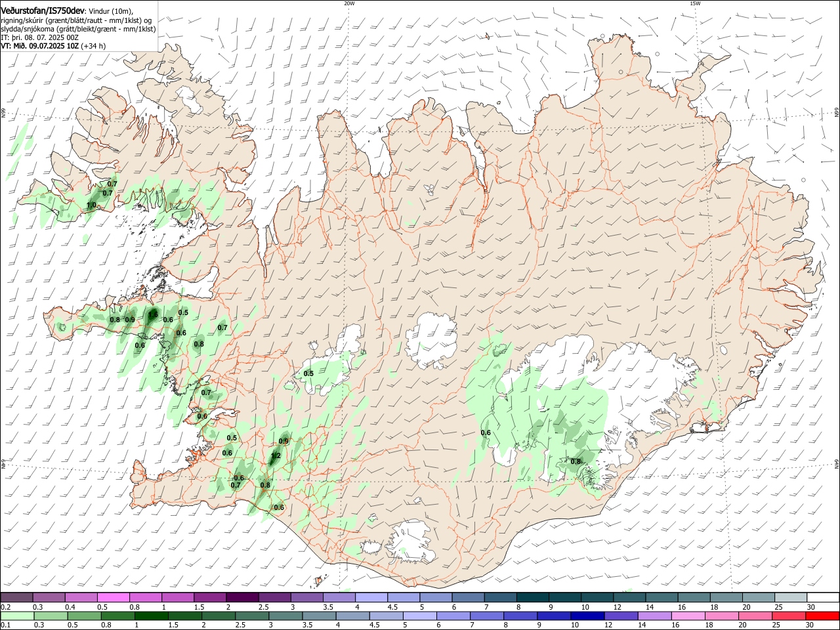This screenshot has height=630, width=840.
Task: Click the 0.2 label under the snow scale
Action: [x=5, y=607]
